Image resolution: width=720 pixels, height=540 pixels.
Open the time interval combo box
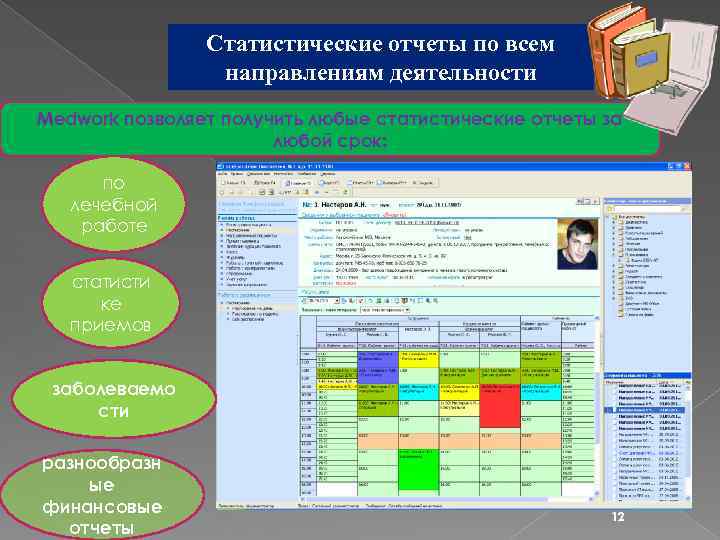pyautogui.click(x=385, y=310)
